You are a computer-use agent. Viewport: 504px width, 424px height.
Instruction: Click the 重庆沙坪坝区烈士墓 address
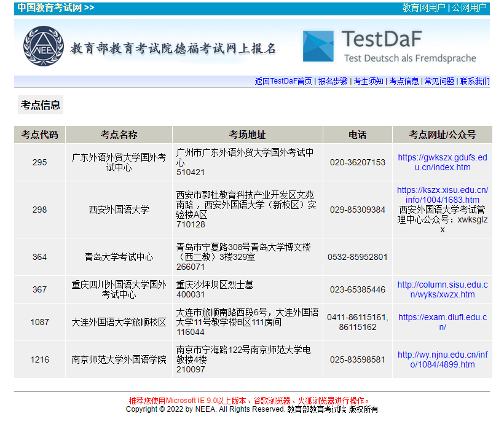(215, 285)
